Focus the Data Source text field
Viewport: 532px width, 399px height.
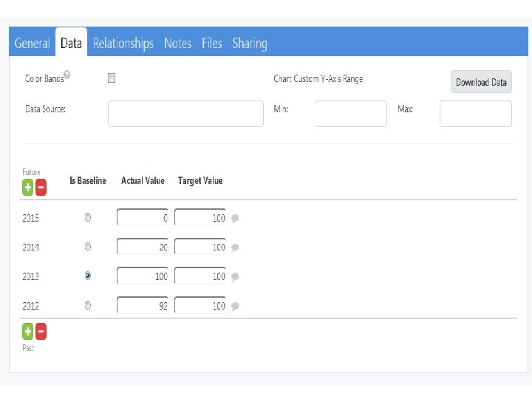tap(185, 114)
